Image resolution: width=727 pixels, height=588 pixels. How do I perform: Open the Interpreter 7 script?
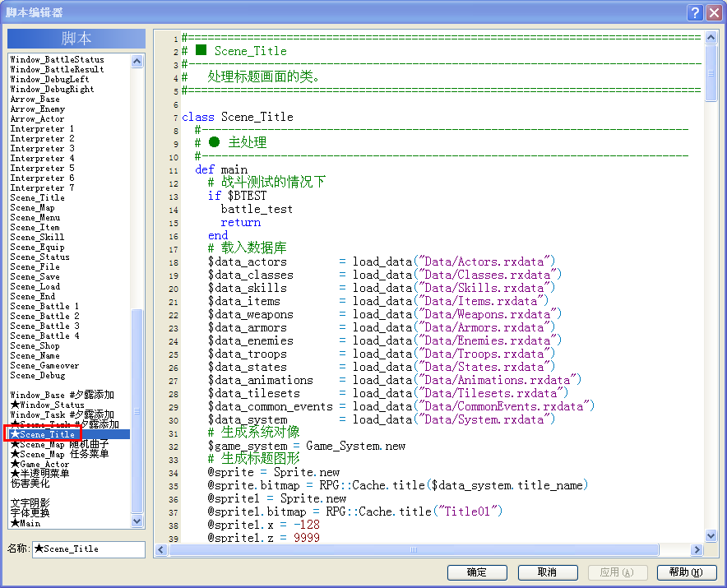coord(42,188)
